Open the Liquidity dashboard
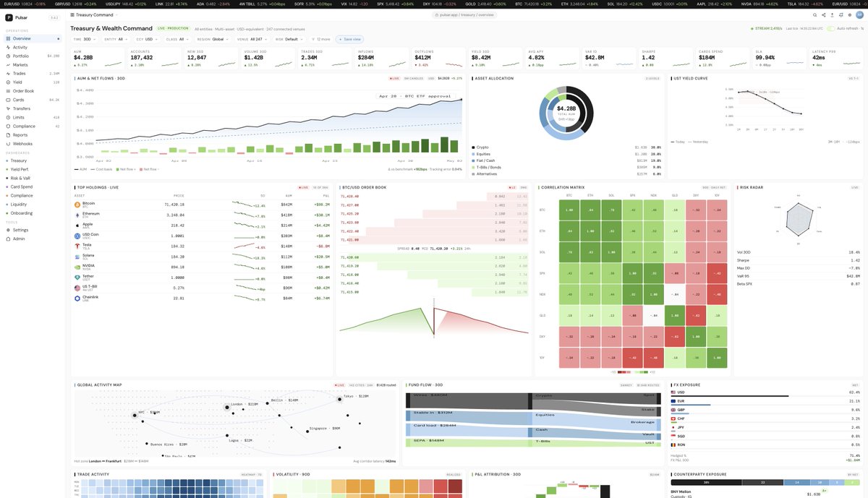868x498 pixels. pos(33,204)
